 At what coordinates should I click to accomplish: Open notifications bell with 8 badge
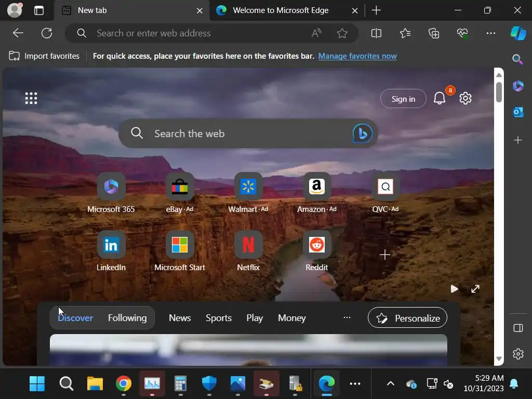tap(440, 98)
